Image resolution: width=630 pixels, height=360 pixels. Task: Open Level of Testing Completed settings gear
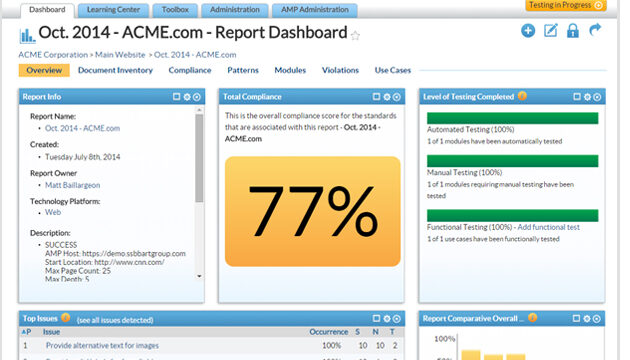coord(587,97)
